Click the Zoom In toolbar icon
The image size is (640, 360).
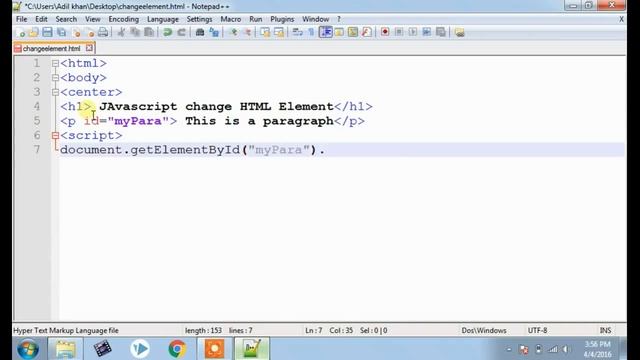[x=233, y=32]
